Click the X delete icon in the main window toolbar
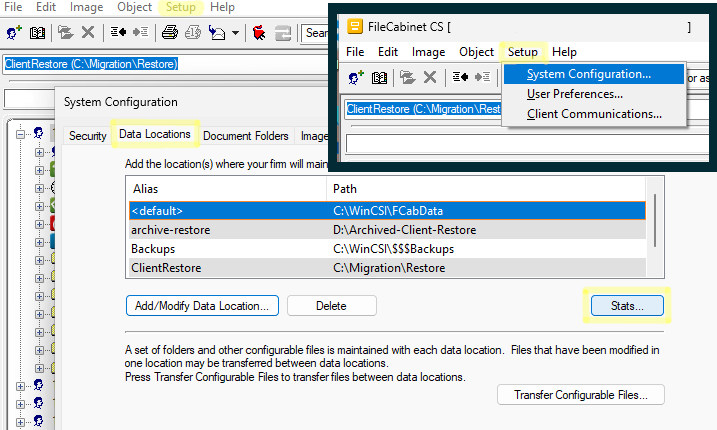 88,32
